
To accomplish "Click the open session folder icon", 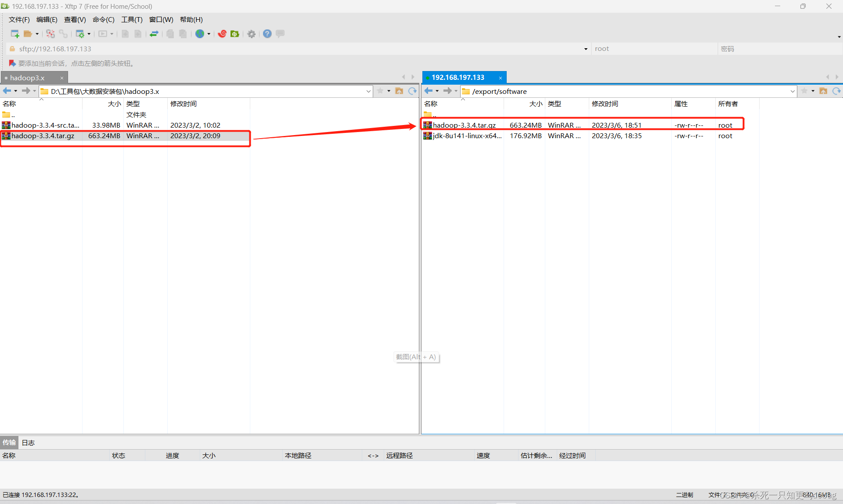I will [x=28, y=34].
